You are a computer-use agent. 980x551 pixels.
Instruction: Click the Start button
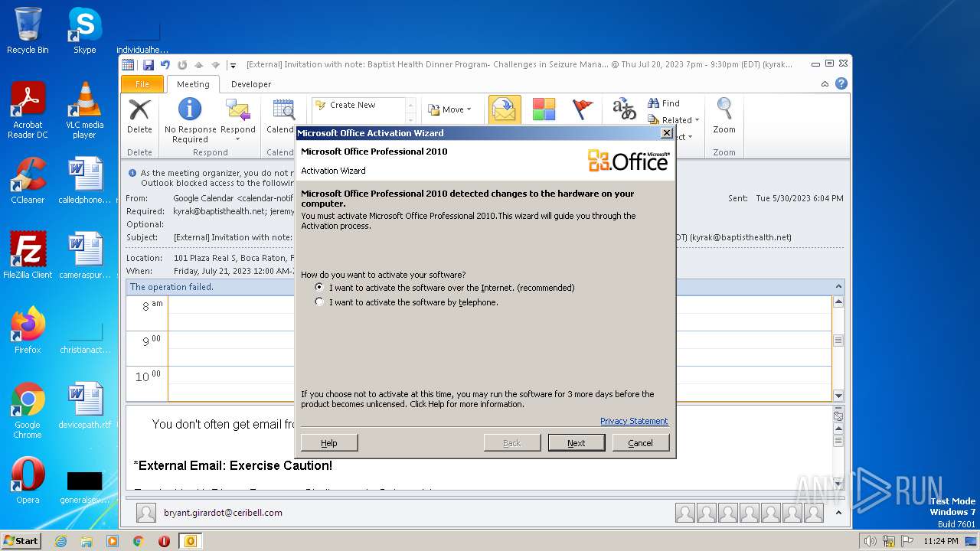21,540
